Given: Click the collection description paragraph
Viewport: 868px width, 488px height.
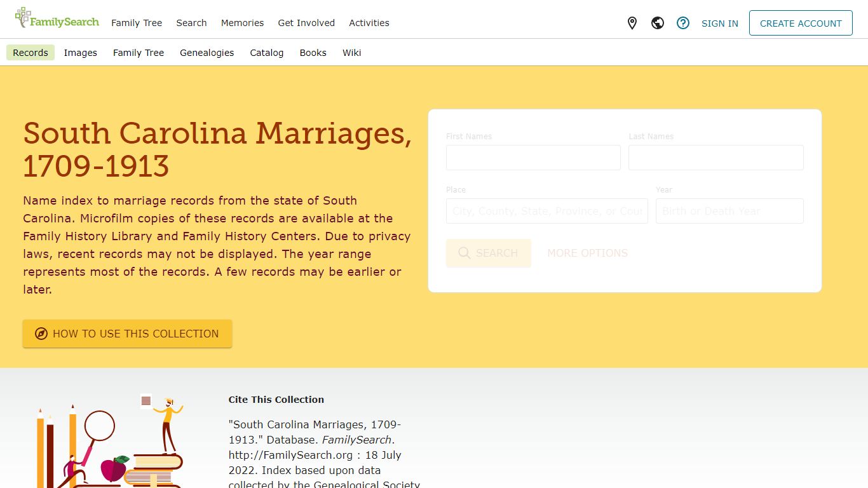Looking at the screenshot, I should click(x=217, y=245).
